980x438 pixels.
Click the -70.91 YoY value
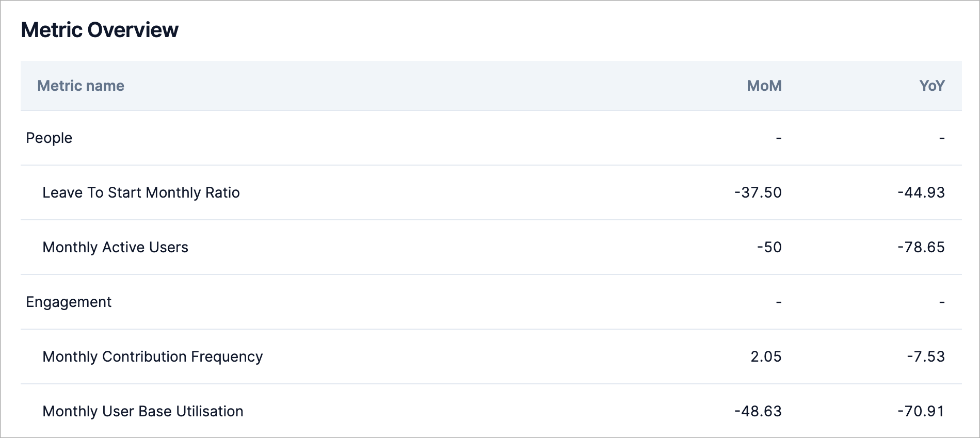click(921, 411)
